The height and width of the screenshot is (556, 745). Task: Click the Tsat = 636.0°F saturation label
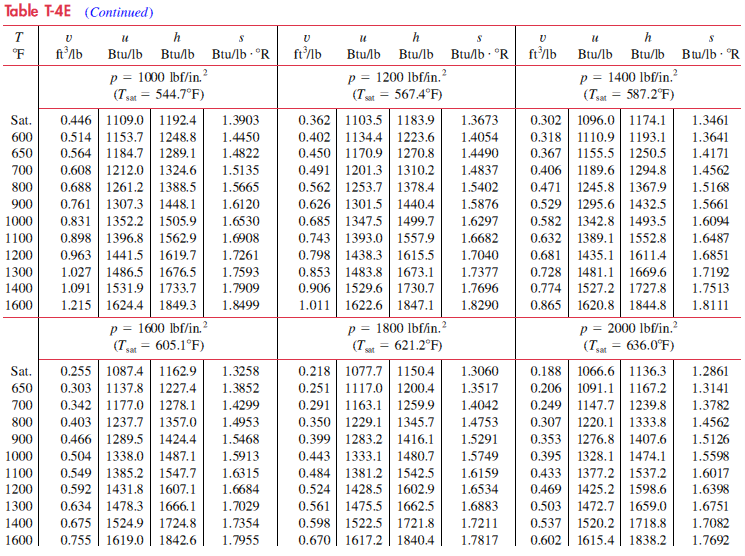tap(628, 346)
